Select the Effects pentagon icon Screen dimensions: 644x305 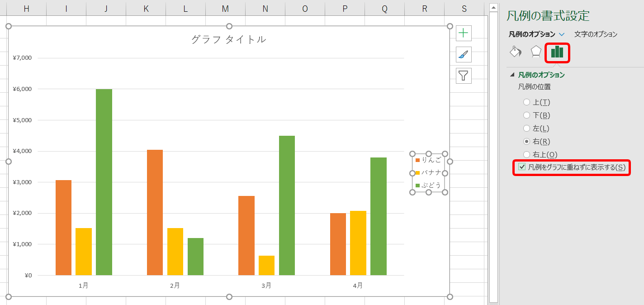pos(536,52)
